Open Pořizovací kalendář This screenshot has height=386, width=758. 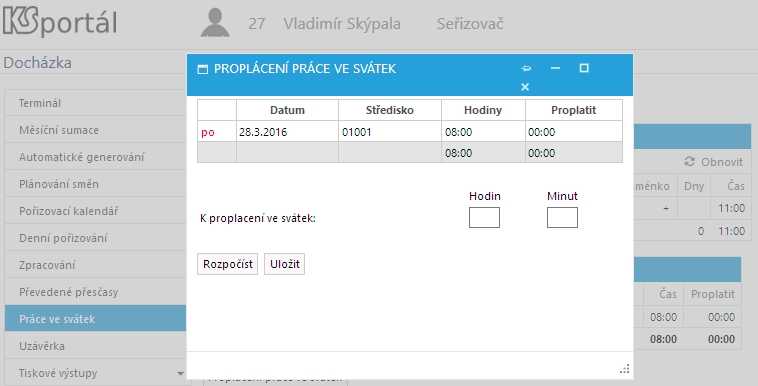point(95,211)
